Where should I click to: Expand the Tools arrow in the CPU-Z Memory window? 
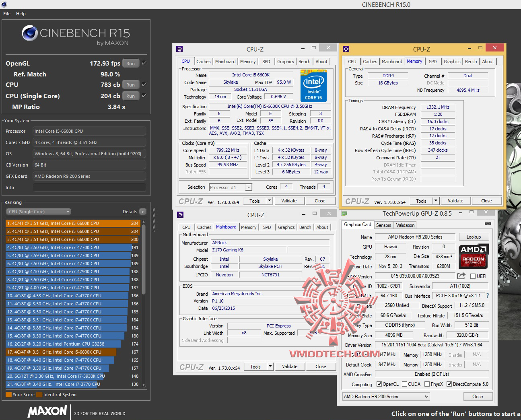pyautogui.click(x=436, y=201)
